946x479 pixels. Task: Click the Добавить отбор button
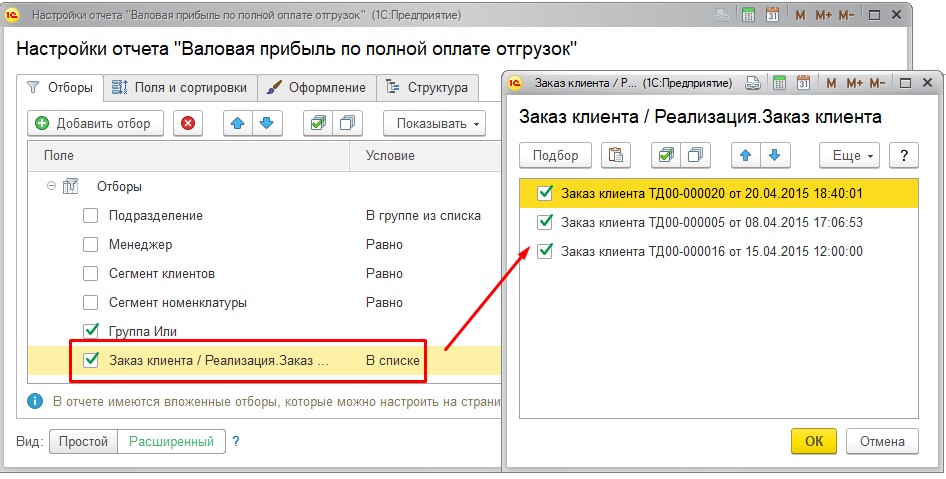pyautogui.click(x=94, y=123)
